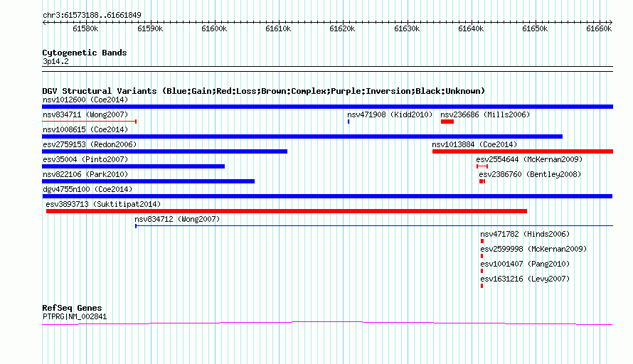The height and width of the screenshot is (364, 633).
Task: Open esv2759153 (Redon2006) variant label
Action: pyautogui.click(x=90, y=144)
